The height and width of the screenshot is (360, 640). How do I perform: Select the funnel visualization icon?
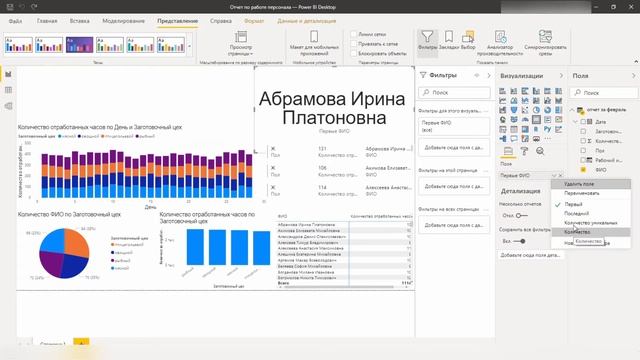[x=514, y=110]
